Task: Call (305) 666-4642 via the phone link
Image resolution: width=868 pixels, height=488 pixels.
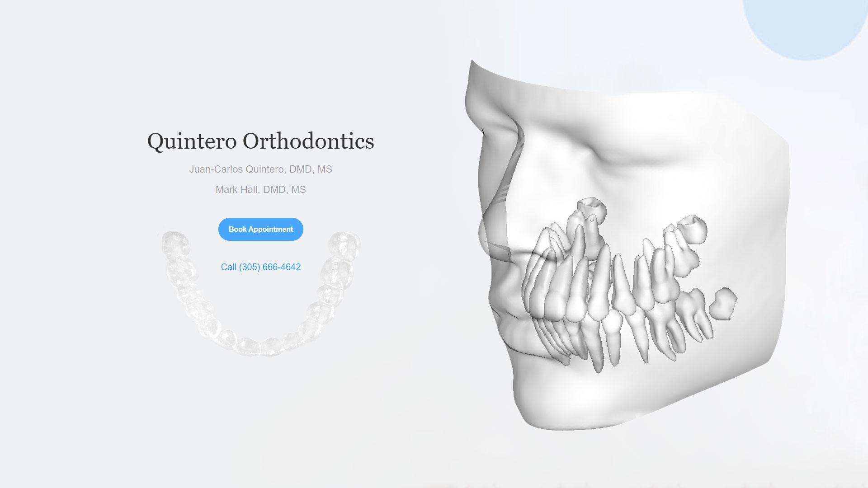Action: tap(260, 267)
